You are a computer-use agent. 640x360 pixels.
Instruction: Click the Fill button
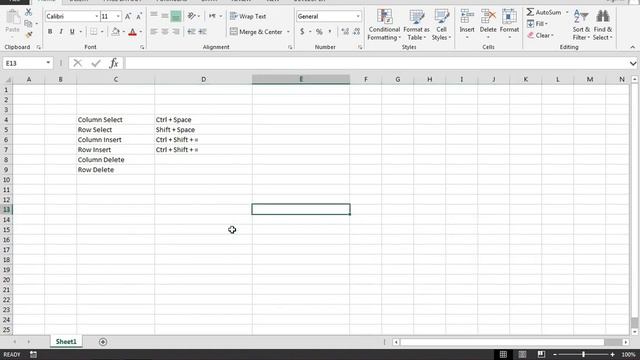537,24
